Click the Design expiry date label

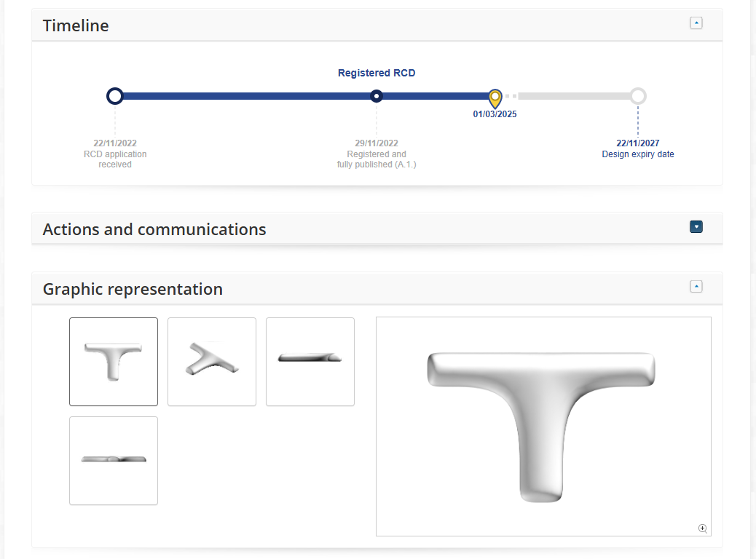[x=638, y=154]
